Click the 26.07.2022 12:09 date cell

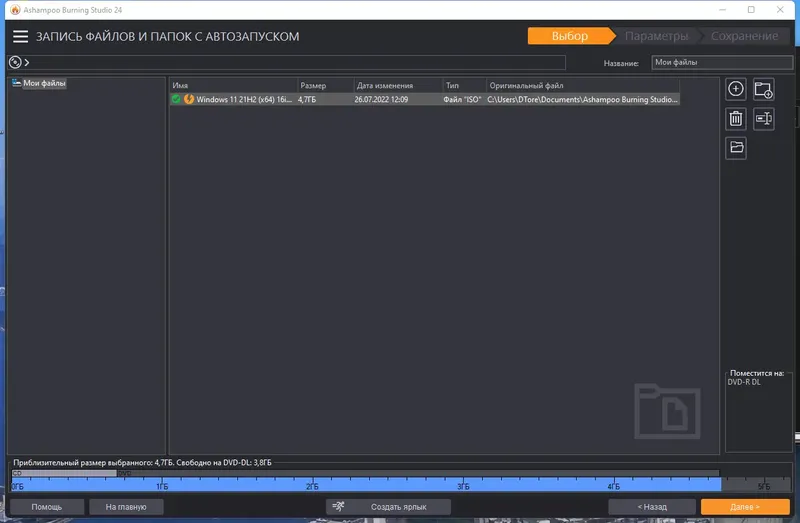click(381, 99)
